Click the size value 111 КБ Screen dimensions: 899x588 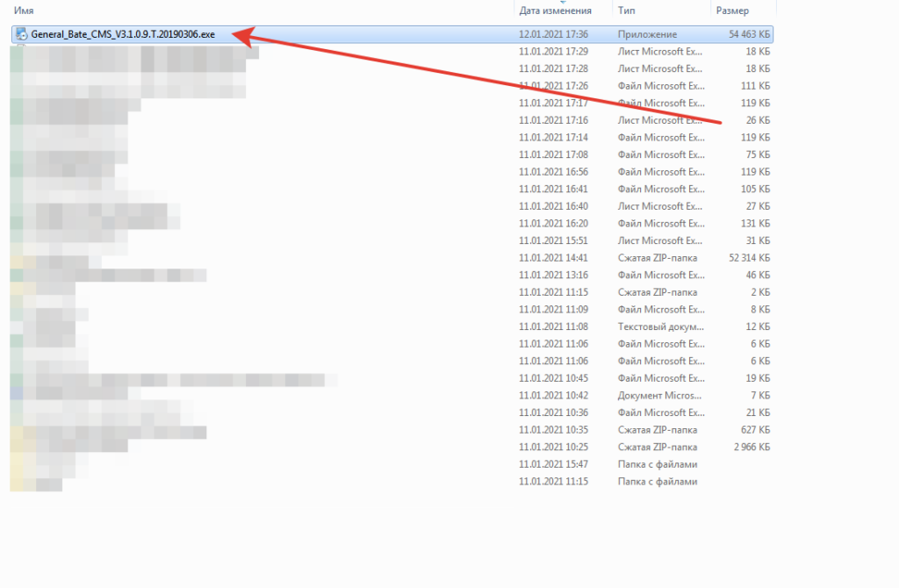pos(755,86)
